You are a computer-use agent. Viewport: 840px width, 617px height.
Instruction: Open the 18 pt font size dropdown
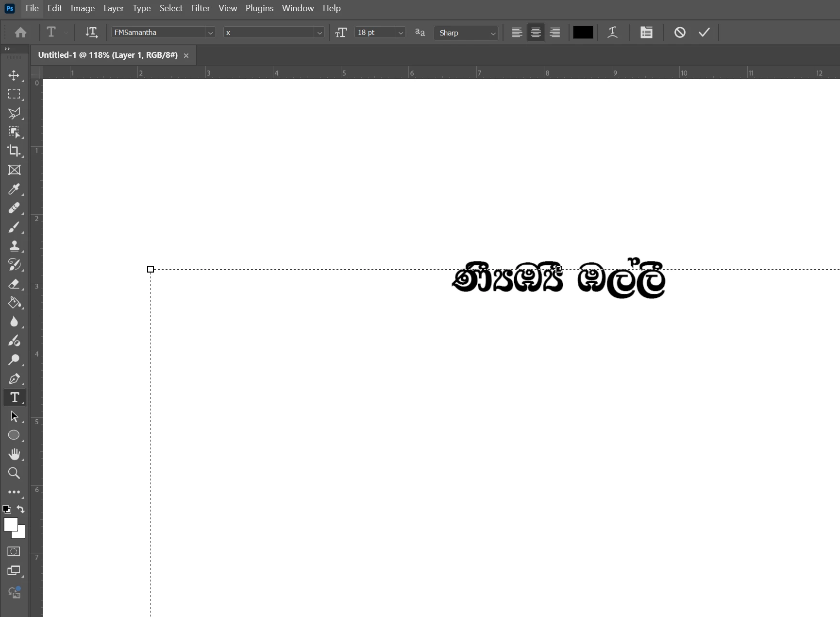point(401,33)
